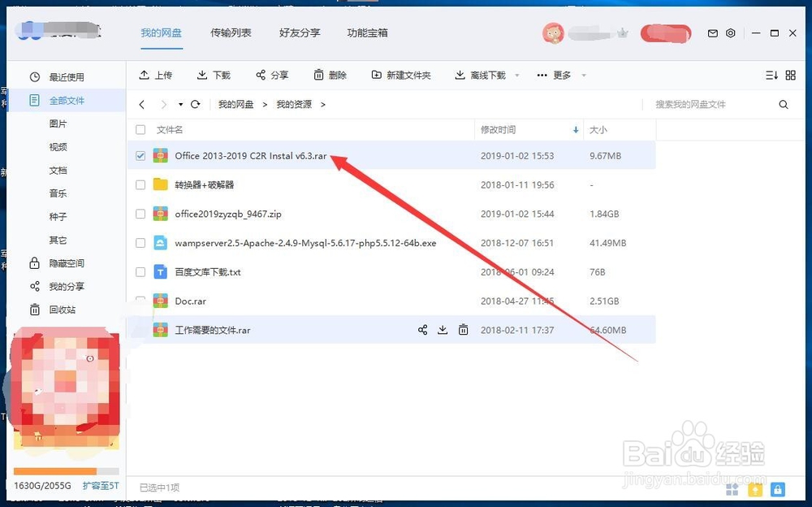Go back with the left arrow
The height and width of the screenshot is (507, 812).
coord(142,105)
